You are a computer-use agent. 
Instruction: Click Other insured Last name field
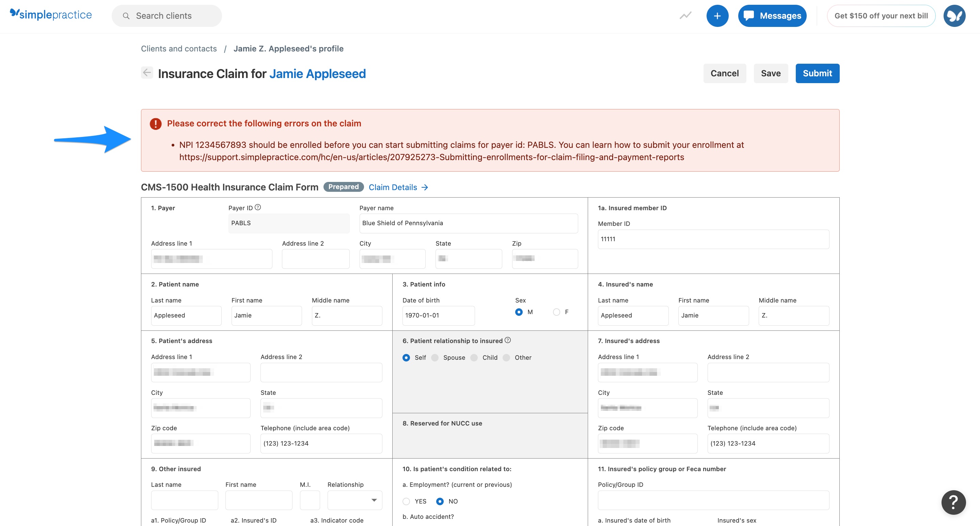point(185,500)
